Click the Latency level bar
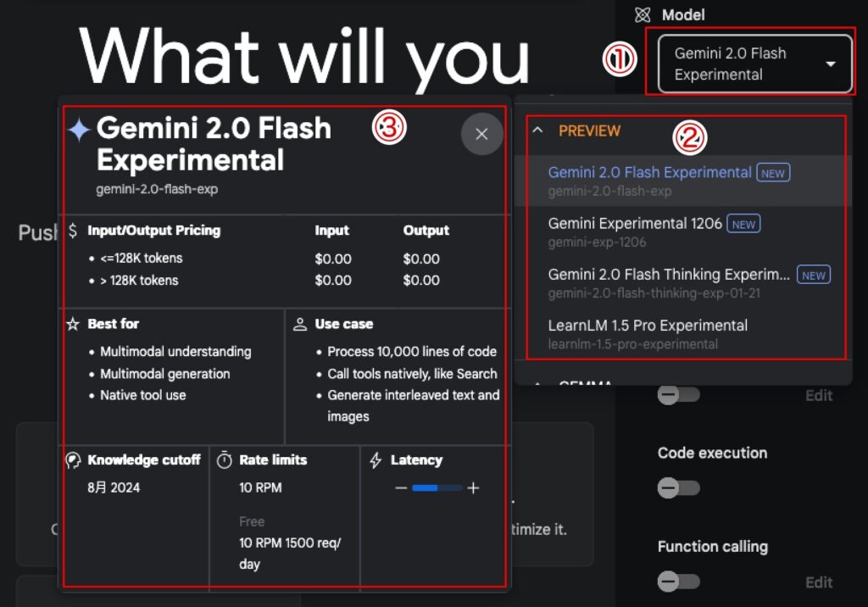Screen dimensions: 868x607 (437, 488)
